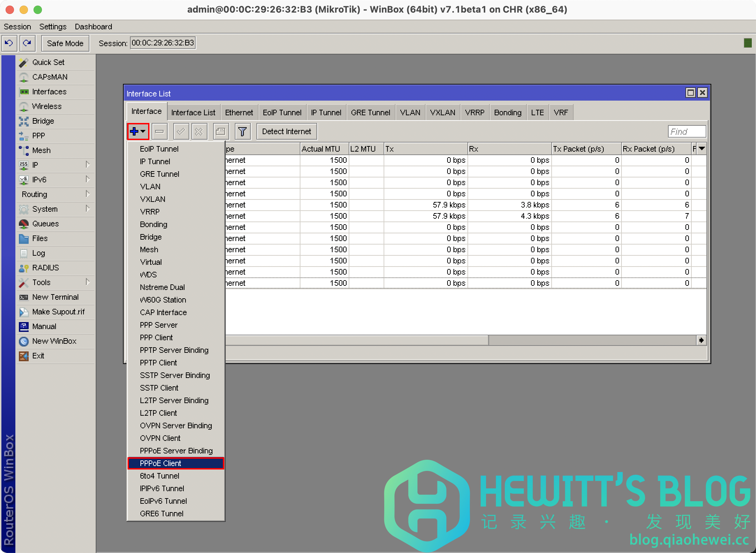The height and width of the screenshot is (553, 756).
Task: Open the Settings menu
Action: click(x=53, y=27)
